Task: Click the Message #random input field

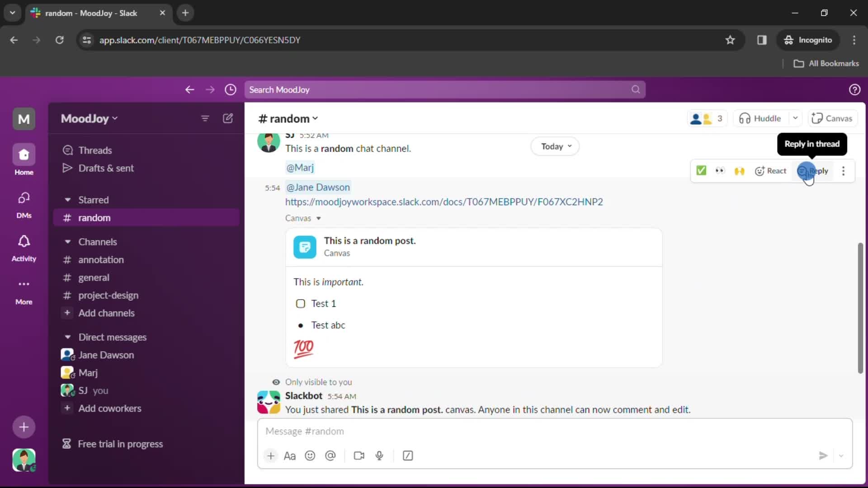Action: [x=553, y=431]
